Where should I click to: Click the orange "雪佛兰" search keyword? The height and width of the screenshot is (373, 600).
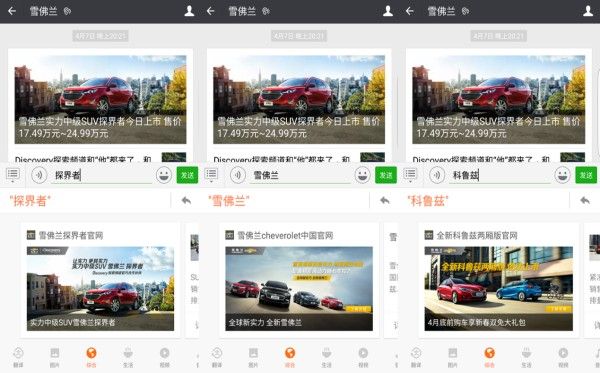click(229, 200)
